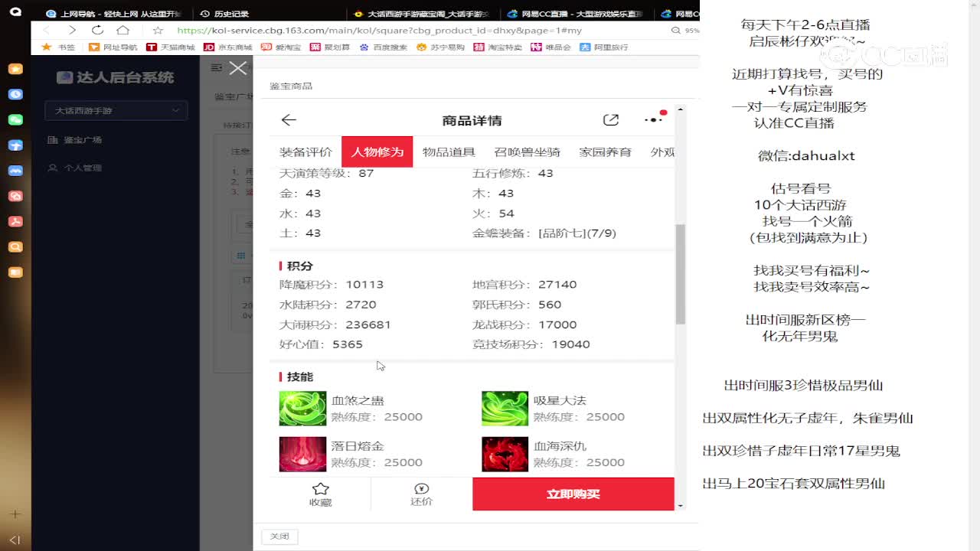Click the browser address bar URL
This screenshot has height=551, width=980.
[x=379, y=31]
